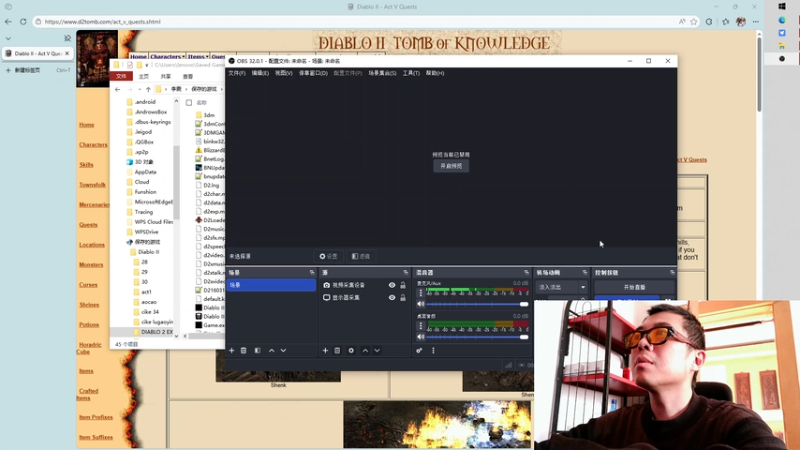Toggle visibility of 视频采集设备 source
The height and width of the screenshot is (450, 800).
[392, 285]
